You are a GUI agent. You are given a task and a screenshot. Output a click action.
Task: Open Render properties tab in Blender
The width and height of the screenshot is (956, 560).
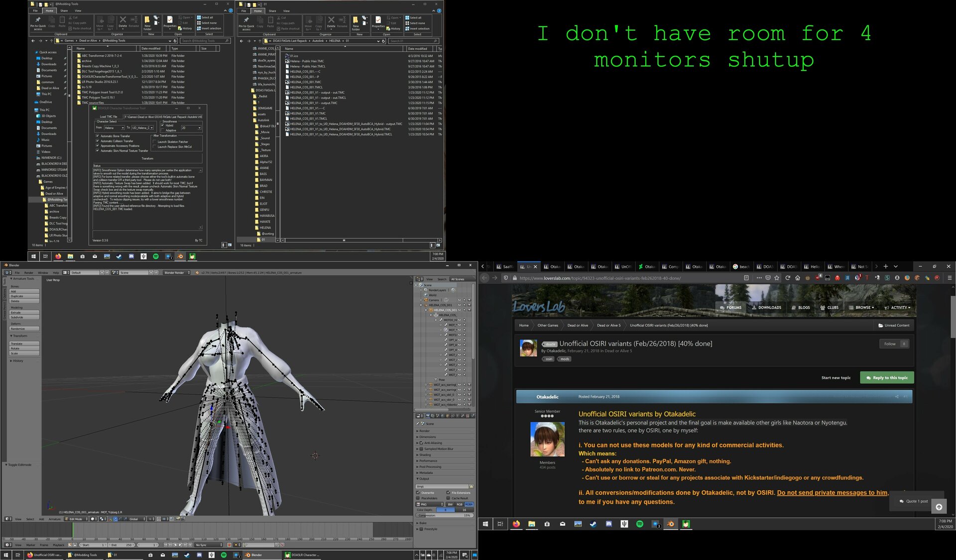click(428, 416)
